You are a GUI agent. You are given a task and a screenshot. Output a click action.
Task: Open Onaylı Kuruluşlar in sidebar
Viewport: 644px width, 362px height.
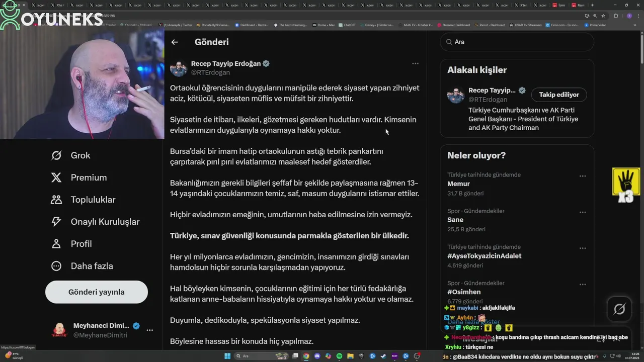point(95,222)
